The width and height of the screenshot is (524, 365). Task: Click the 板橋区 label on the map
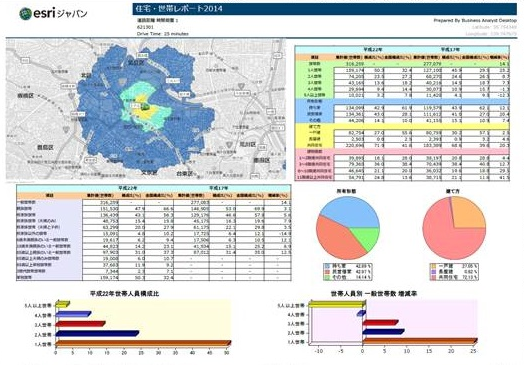26,96
